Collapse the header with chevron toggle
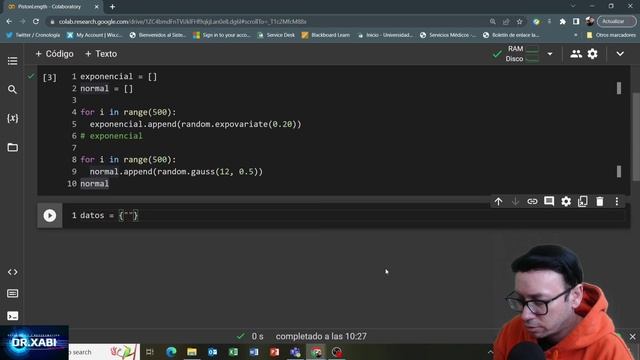The height and width of the screenshot is (360, 640). (620, 54)
